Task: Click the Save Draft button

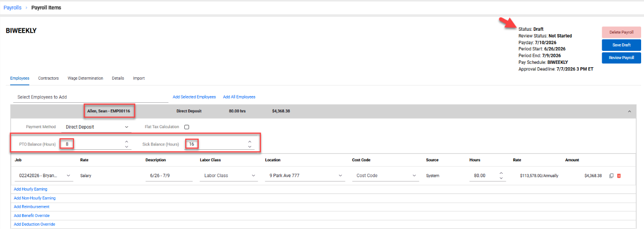Action: coord(621,45)
